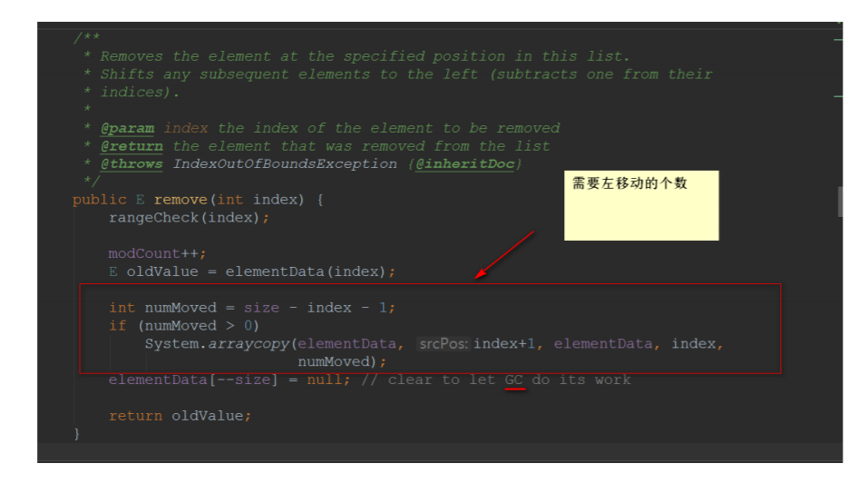Viewport: 868px width, 483px height.
Task: Click the @param Javadoc tag
Action: (x=127, y=129)
